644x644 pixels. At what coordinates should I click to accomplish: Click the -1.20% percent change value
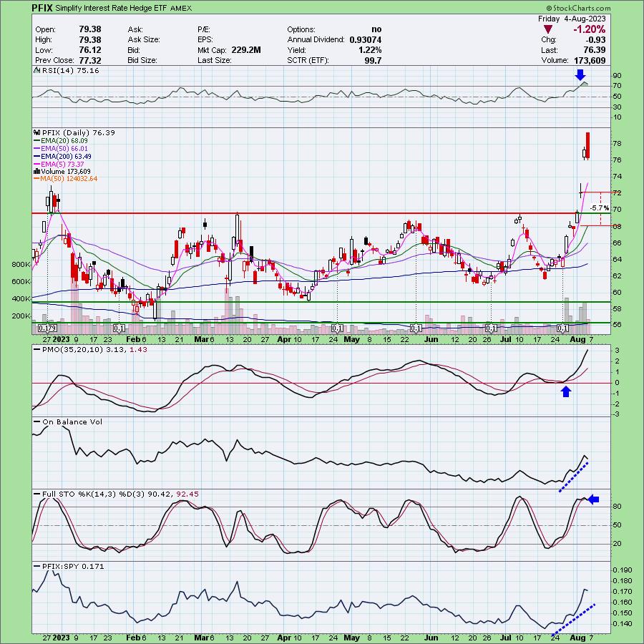point(590,29)
